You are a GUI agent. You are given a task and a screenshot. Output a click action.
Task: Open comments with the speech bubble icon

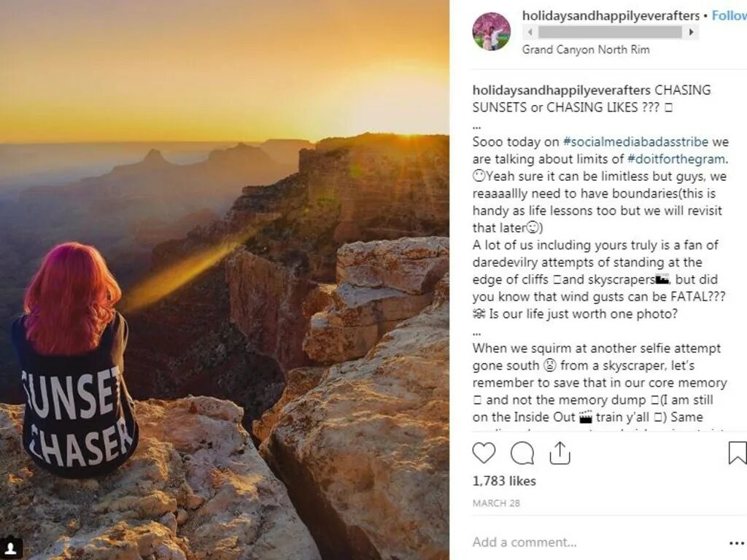522,453
